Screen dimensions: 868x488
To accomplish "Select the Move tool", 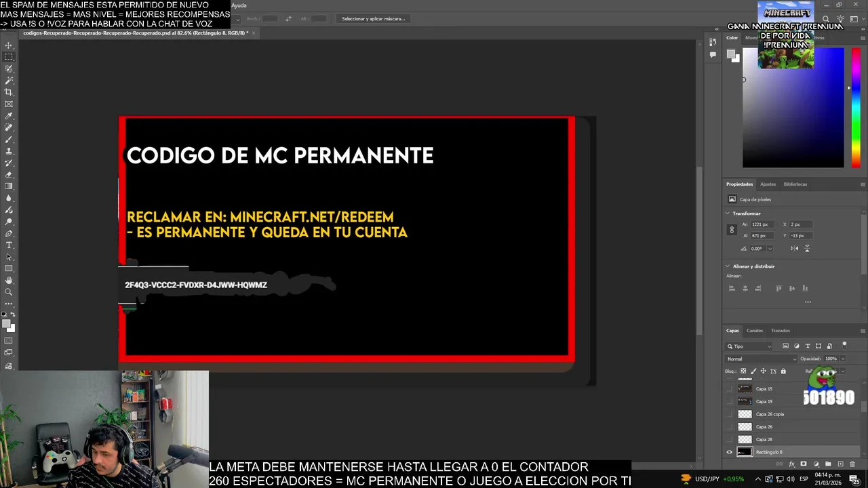I will coord(9,45).
